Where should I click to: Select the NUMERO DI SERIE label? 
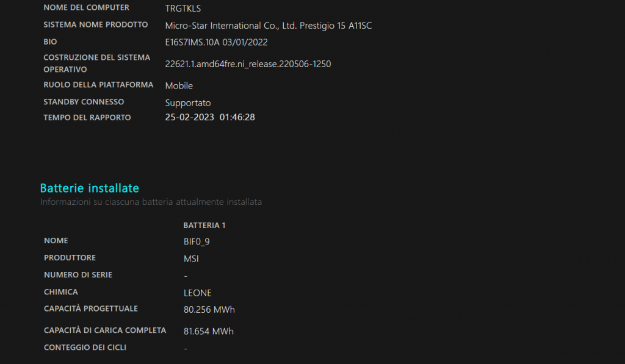coord(78,275)
